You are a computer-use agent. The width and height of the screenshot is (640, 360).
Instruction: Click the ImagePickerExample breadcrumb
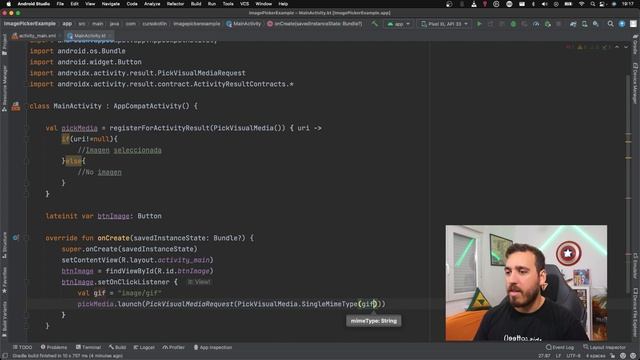point(30,24)
